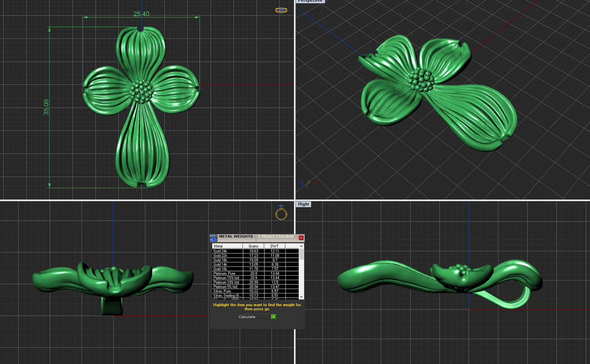Click the 18.83 grams cell
Image resolution: width=590 pixels, height=364 pixels.
[x=253, y=251]
